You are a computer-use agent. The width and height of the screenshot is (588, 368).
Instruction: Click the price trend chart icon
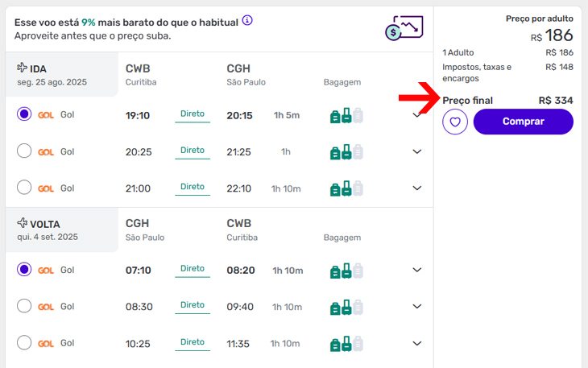[x=404, y=27]
